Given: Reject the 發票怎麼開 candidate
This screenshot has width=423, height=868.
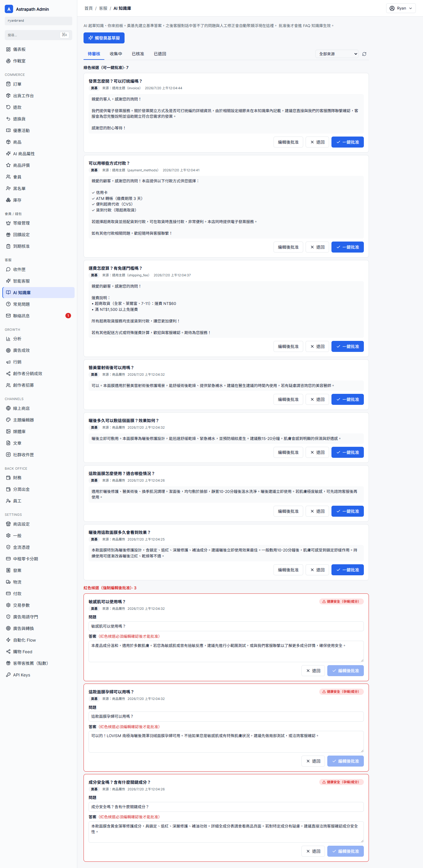Looking at the screenshot, I should pos(317,142).
